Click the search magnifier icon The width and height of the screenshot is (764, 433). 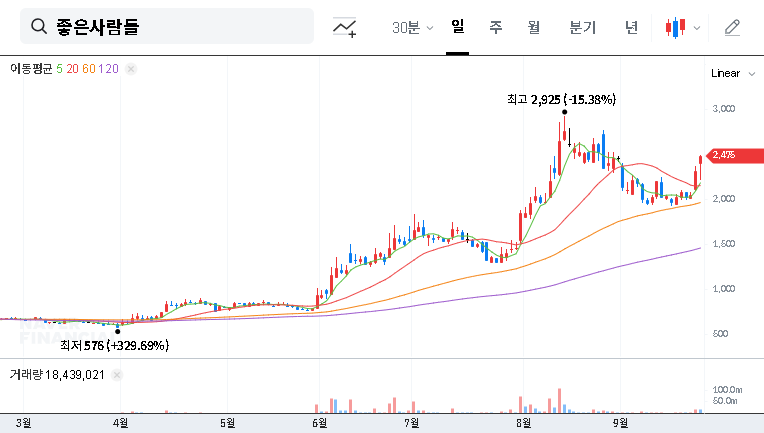(x=39, y=26)
